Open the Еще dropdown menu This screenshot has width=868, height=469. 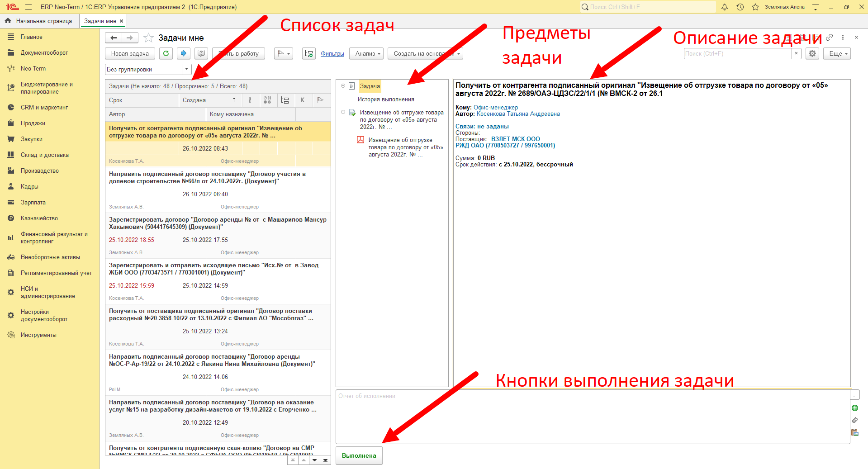[x=837, y=53]
